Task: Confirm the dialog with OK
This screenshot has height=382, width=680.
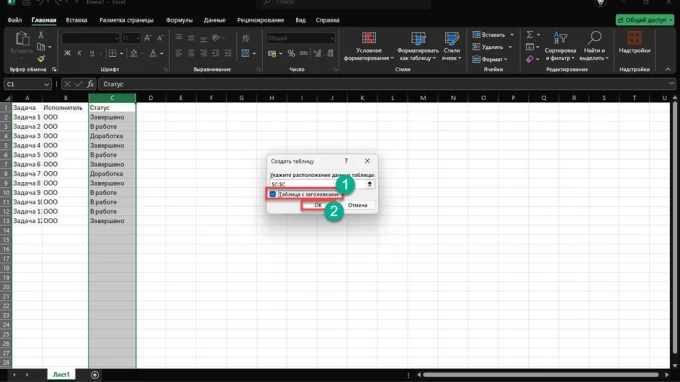Action: tap(318, 205)
